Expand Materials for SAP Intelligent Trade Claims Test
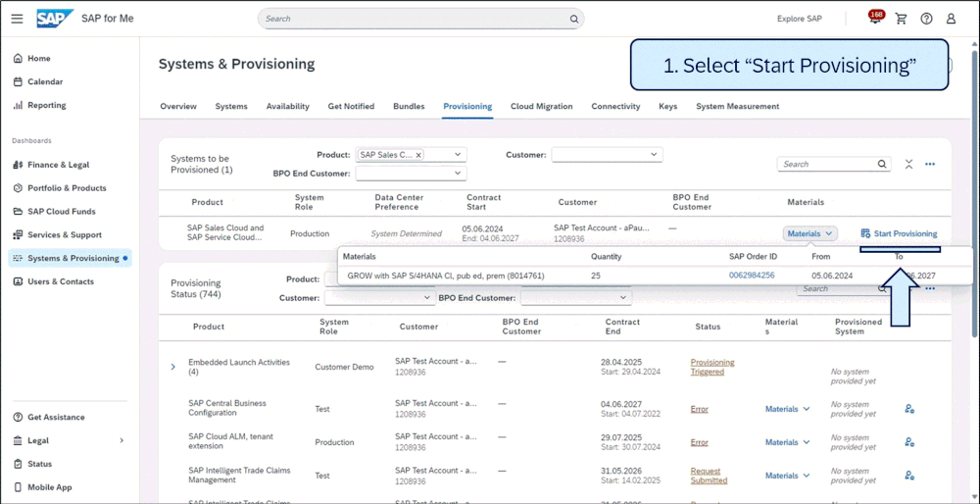Viewport: 980px width, 504px height. (788, 476)
